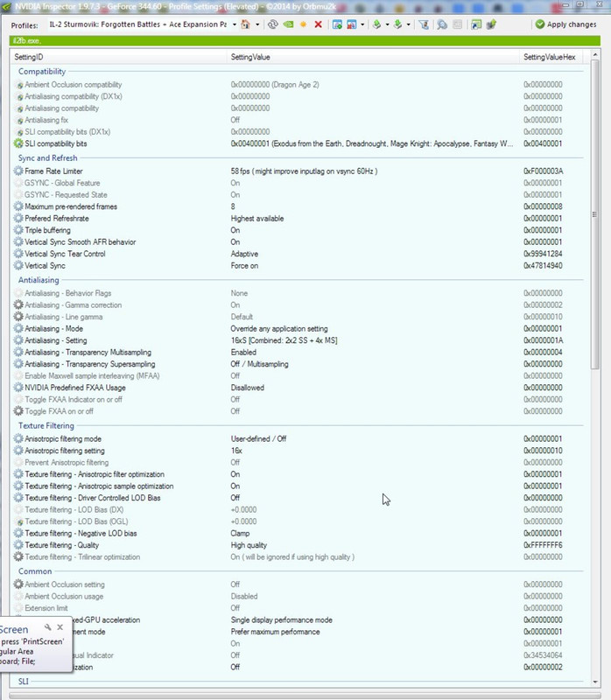The width and height of the screenshot is (611, 700).
Task: Click the Antialiasing - Transparency Supersampling row
Action: click(x=298, y=364)
